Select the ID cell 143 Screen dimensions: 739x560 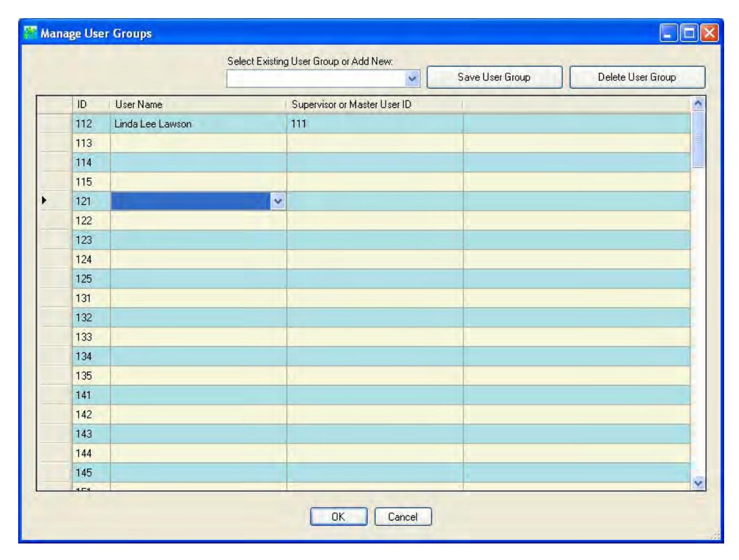pos(91,434)
